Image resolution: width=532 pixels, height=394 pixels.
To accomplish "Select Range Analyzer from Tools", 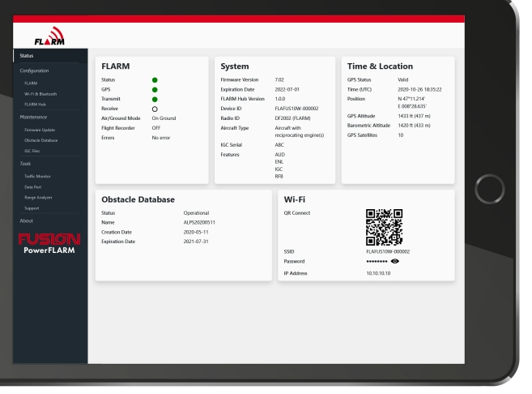I will point(39,196).
